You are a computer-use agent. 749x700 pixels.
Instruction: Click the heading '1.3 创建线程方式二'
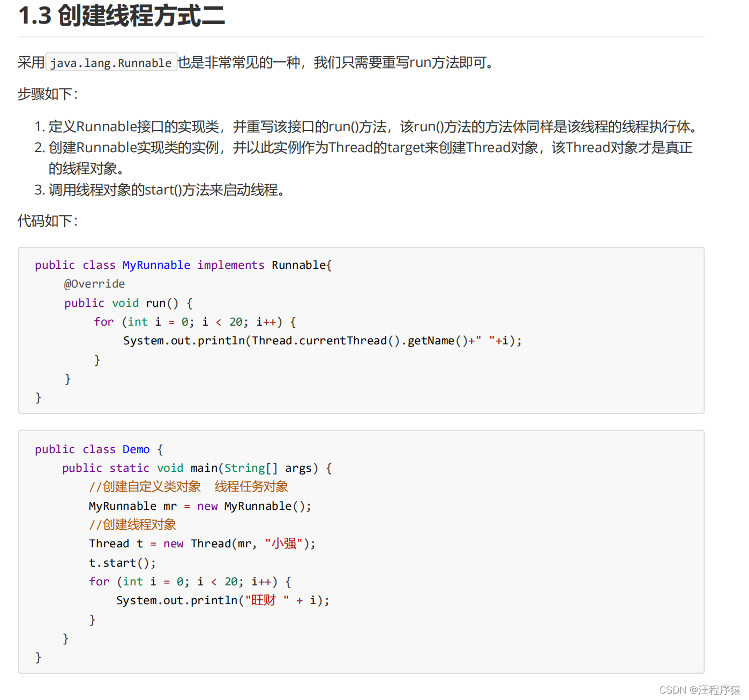click(122, 15)
